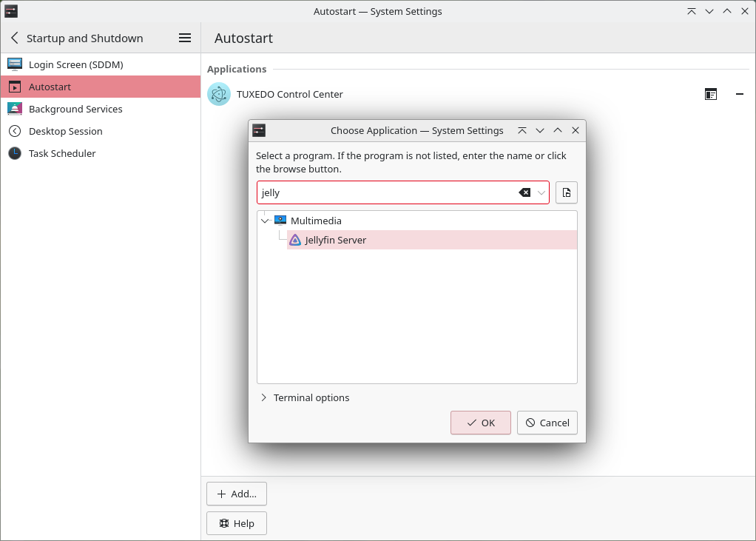Open Background Services settings

coord(75,109)
